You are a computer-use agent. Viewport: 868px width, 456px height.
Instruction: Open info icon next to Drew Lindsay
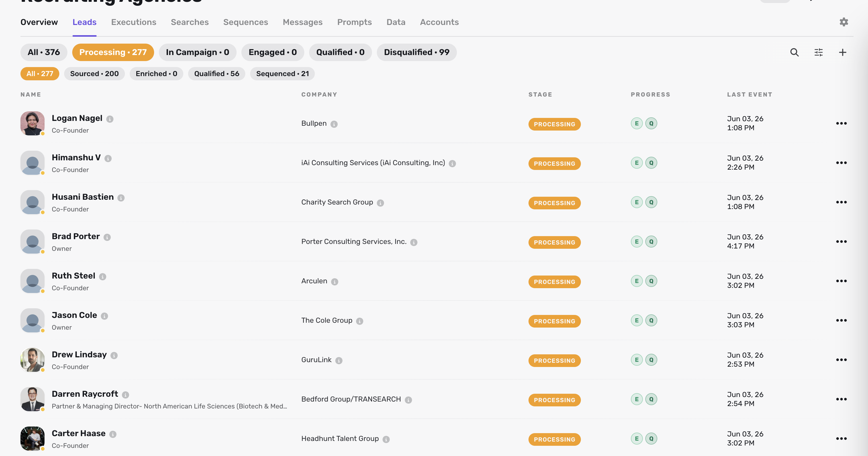point(114,355)
